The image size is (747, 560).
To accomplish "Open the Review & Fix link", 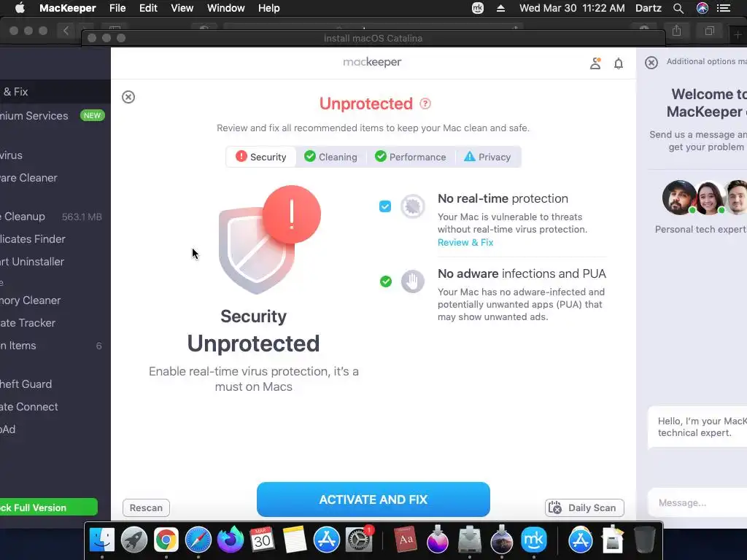I will pyautogui.click(x=465, y=242).
